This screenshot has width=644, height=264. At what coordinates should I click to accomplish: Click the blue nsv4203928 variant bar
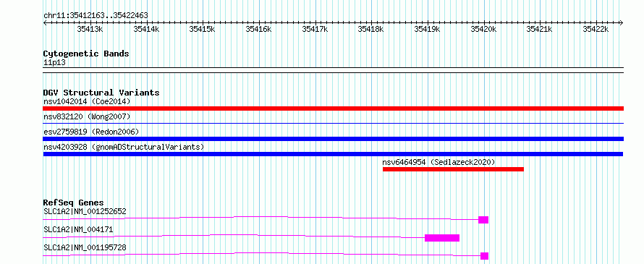click(x=333, y=154)
